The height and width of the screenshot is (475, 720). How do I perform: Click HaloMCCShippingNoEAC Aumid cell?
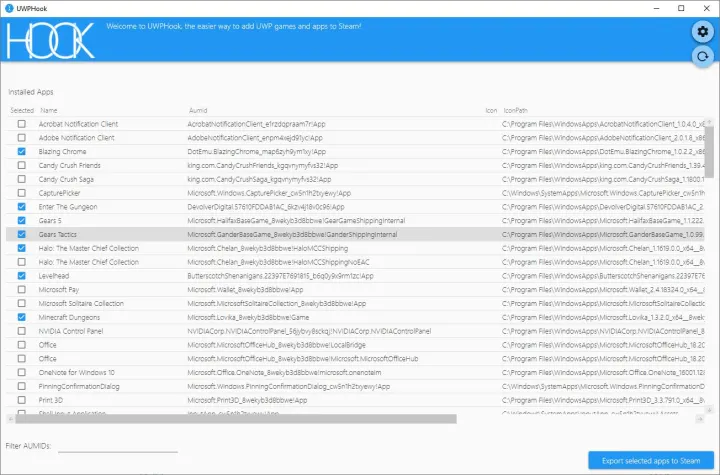pos(278,262)
